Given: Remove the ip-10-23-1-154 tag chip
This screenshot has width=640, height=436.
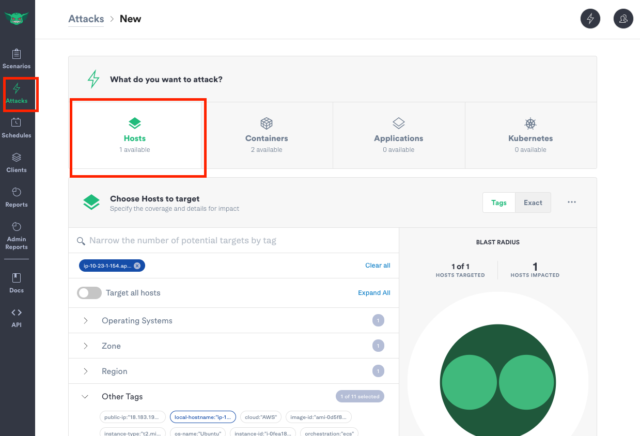Looking at the screenshot, I should pyautogui.click(x=137, y=266).
